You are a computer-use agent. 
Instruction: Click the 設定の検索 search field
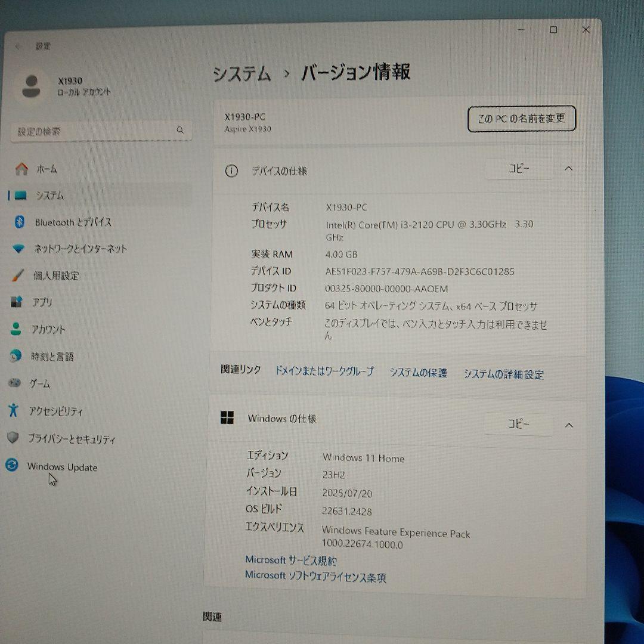101,131
